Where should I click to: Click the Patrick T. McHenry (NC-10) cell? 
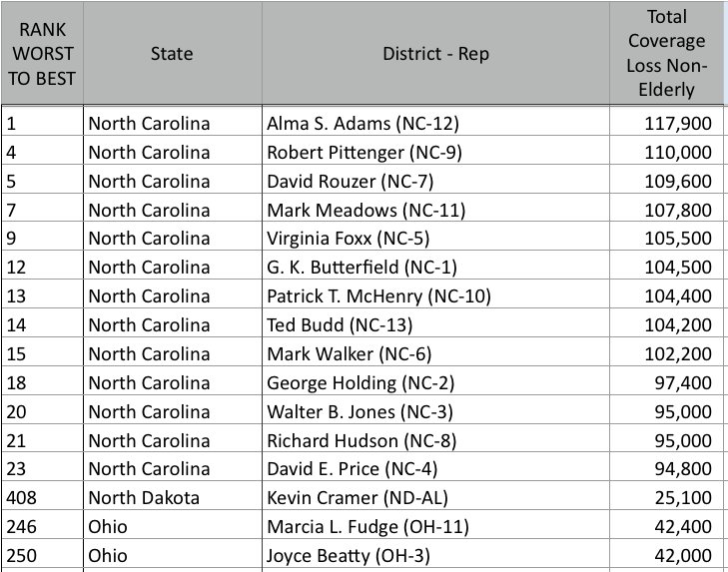pyautogui.click(x=435, y=295)
